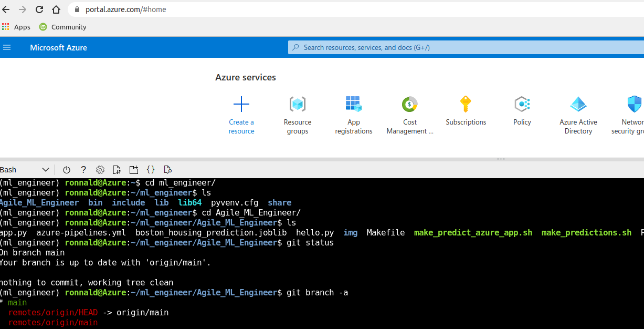Image resolution: width=644 pixels, height=329 pixels.
Task: Open Cloud Shell settings gear
Action: pos(100,170)
